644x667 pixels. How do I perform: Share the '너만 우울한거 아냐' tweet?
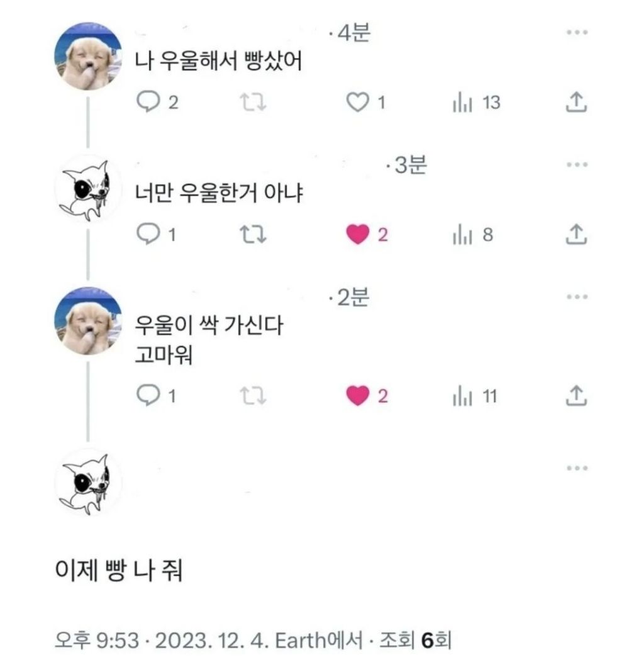click(576, 235)
